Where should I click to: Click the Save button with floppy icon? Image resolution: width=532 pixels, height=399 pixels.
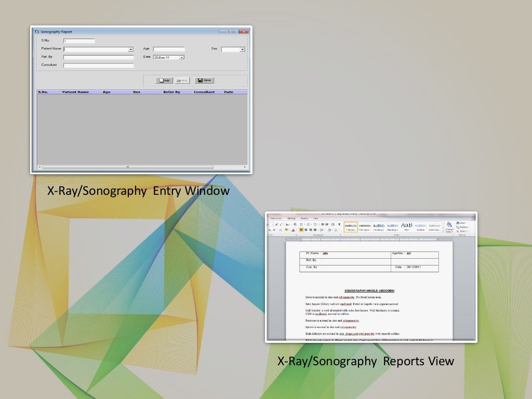click(x=204, y=81)
